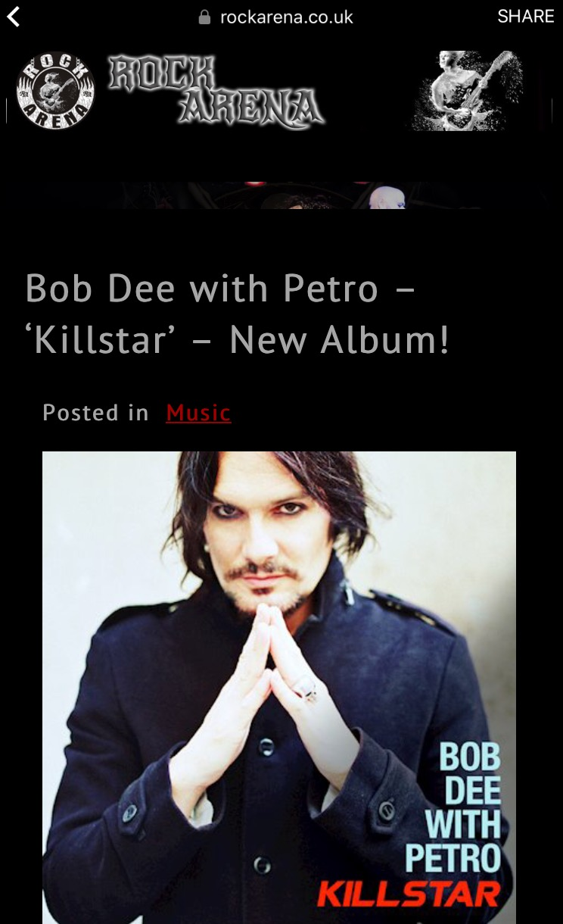The image size is (563, 924).
Task: Click the red KILLSTAR text on cover
Action: coord(409,894)
